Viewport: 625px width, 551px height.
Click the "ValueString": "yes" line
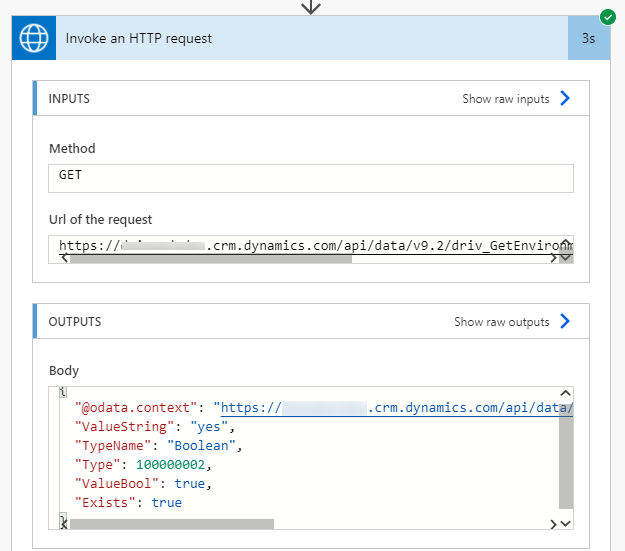pos(155,427)
